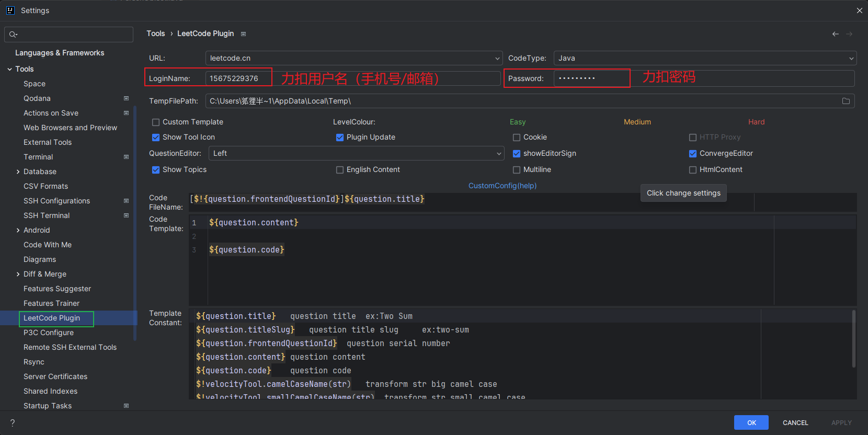Screen dimensions: 868x435
Task: Click the help question mark icon
Action: (13, 422)
